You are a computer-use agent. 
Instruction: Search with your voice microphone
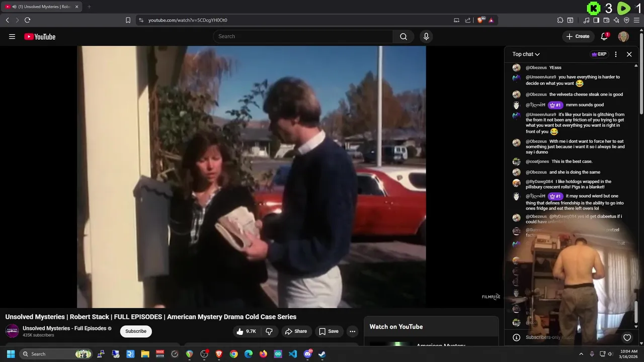[426, 36]
